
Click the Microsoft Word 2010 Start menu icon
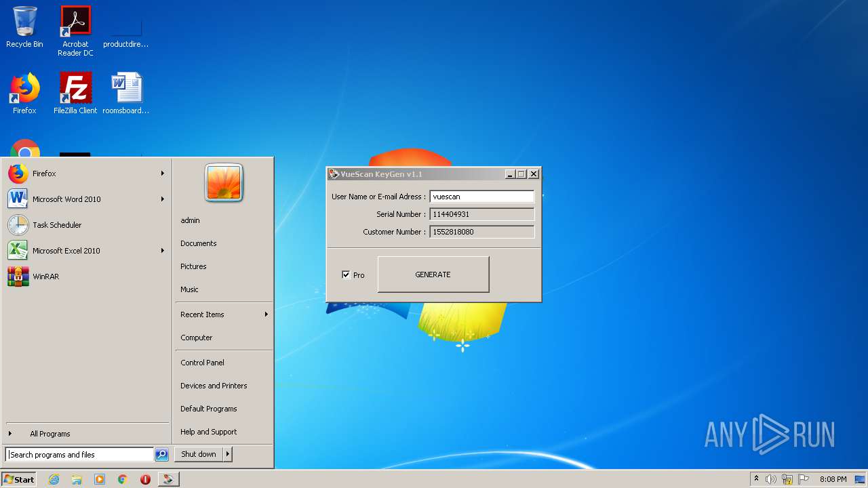pos(18,199)
